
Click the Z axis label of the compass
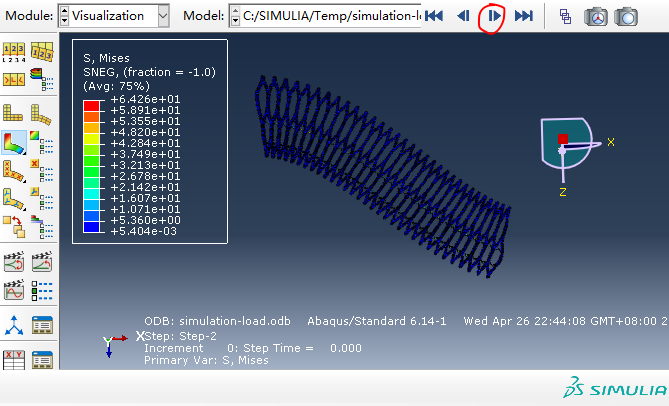point(563,192)
